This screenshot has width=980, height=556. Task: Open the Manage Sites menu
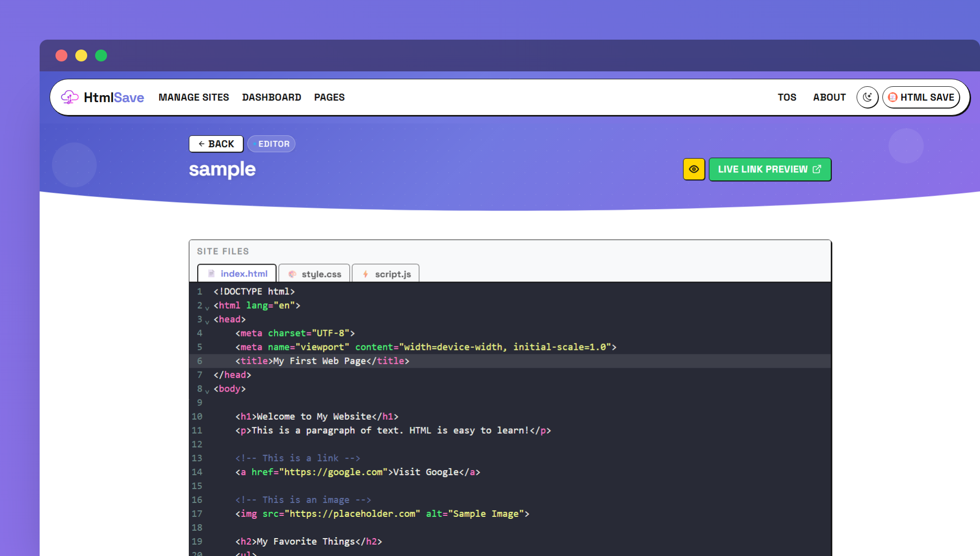(194, 97)
